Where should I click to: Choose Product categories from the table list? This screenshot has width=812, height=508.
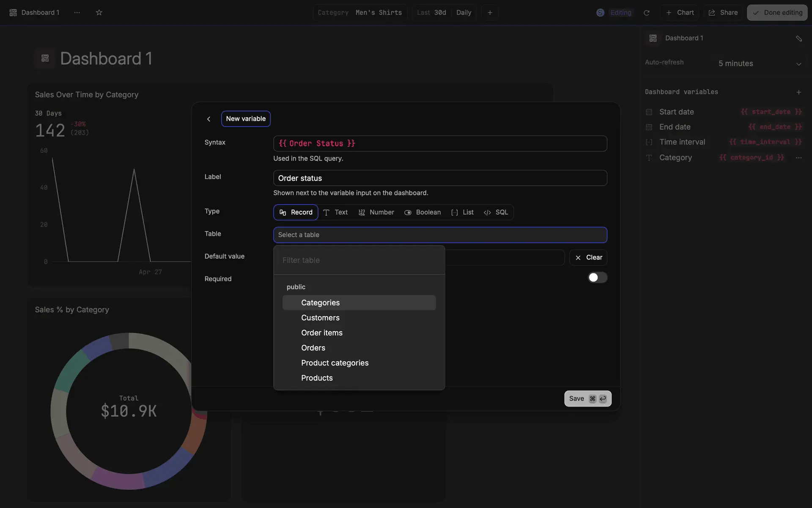[x=335, y=363]
